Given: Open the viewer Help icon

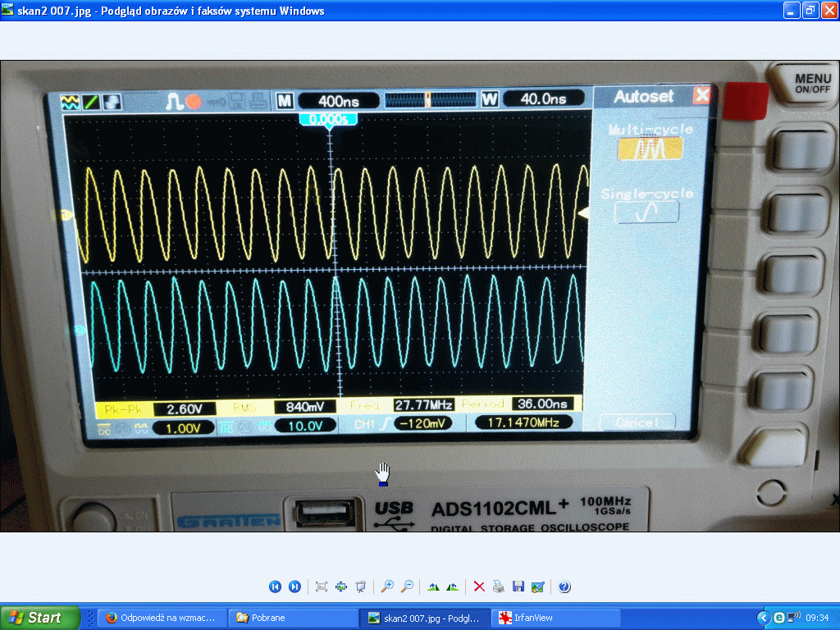Looking at the screenshot, I should (x=564, y=587).
